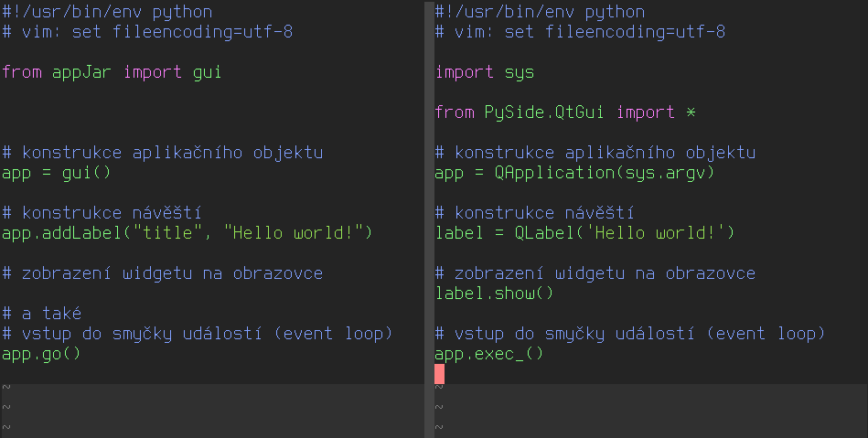Click 'zobrazení widgetu' comment in the right pane
Viewport: 868px width, 438px height.
click(595, 273)
